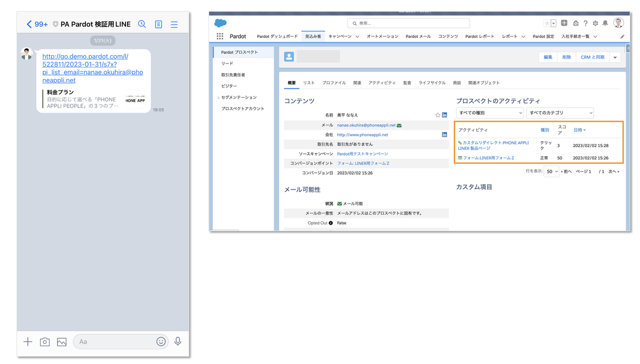Click the edit navigation pencil icon
This screenshot has height=364, width=640.
pyautogui.click(x=622, y=37)
